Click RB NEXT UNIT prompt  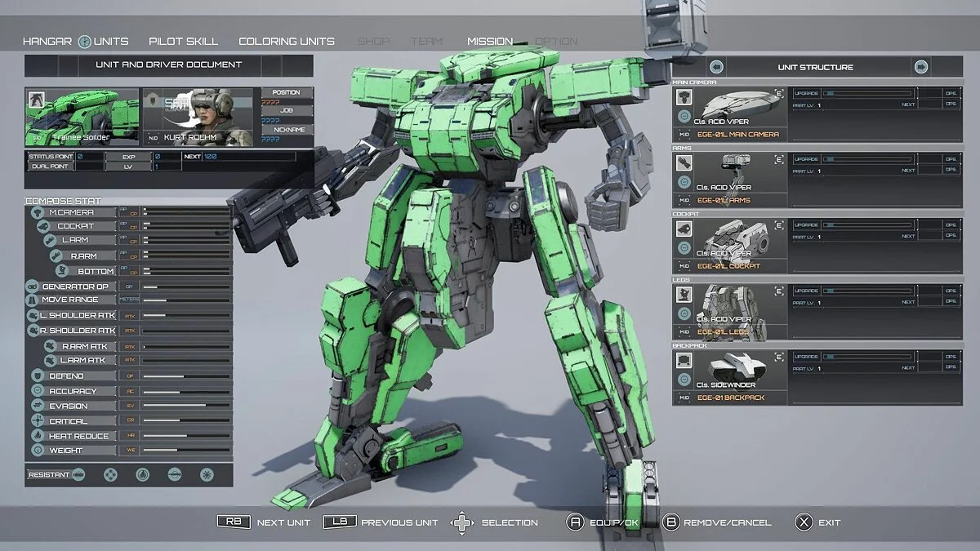(x=264, y=522)
